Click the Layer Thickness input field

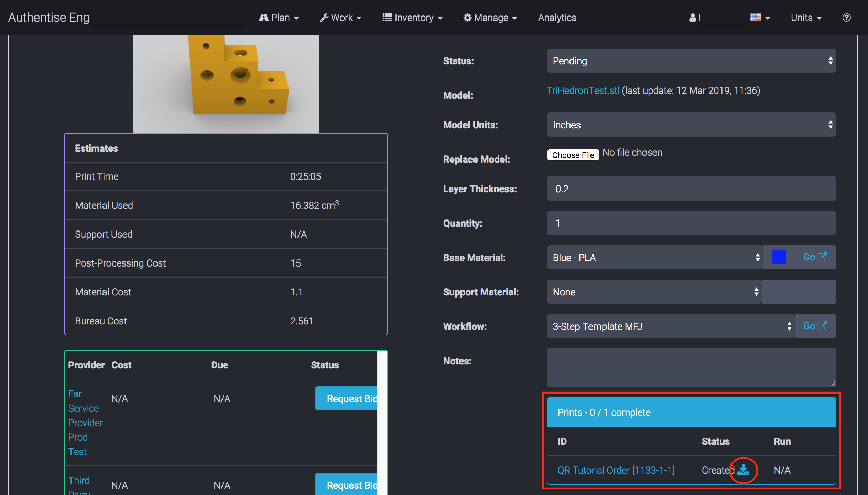click(x=691, y=189)
